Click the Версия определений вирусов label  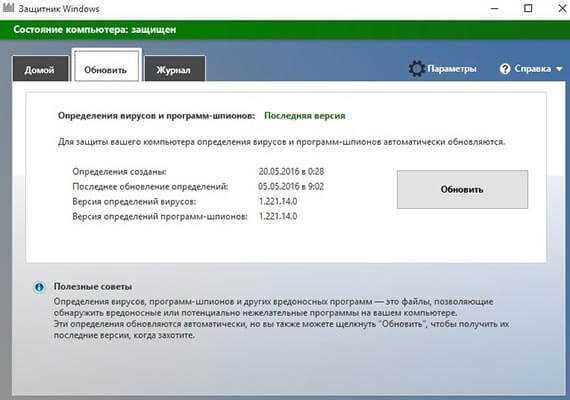pos(134,201)
